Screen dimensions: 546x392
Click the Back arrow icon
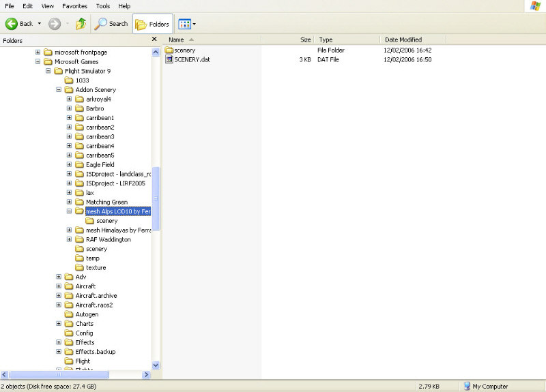pyautogui.click(x=12, y=23)
